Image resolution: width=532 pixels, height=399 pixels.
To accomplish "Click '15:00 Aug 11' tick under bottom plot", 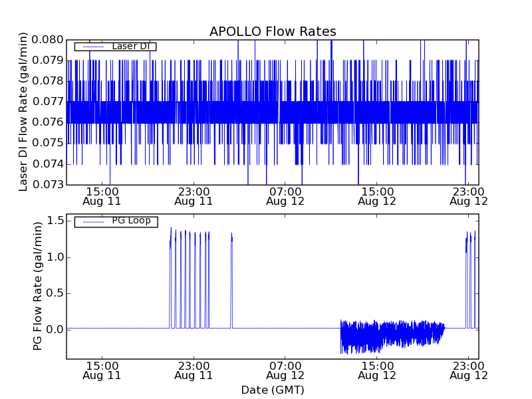I will tap(102, 370).
